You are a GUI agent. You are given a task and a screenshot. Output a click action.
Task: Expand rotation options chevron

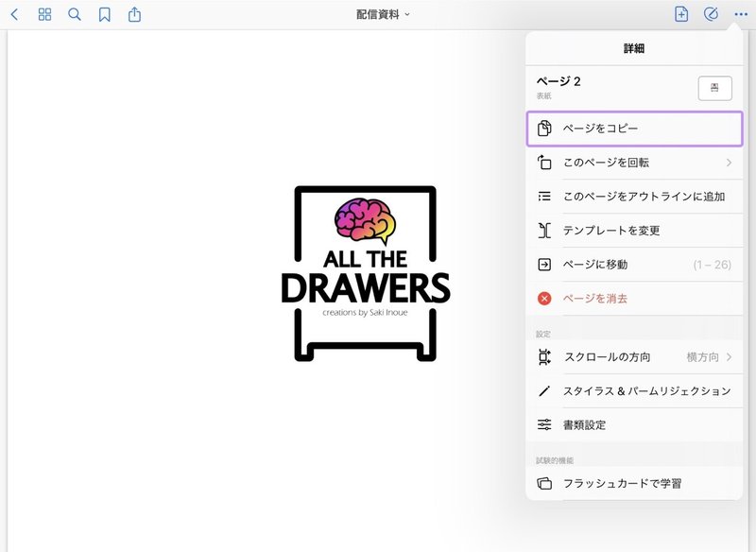[x=729, y=163]
